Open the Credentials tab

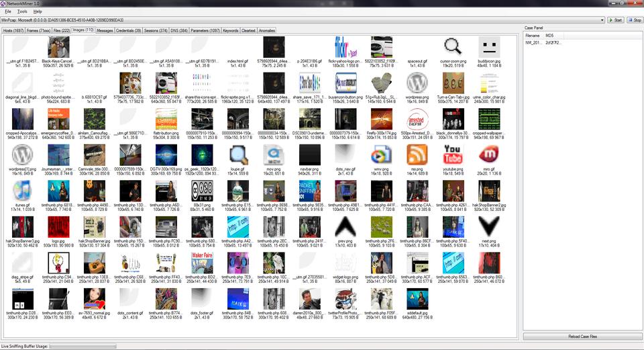128,30
